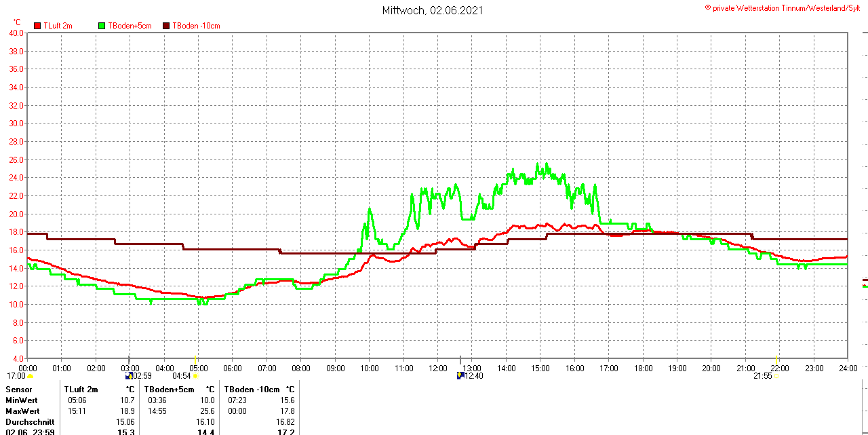Click the moonset icon at 12:40

click(460, 375)
